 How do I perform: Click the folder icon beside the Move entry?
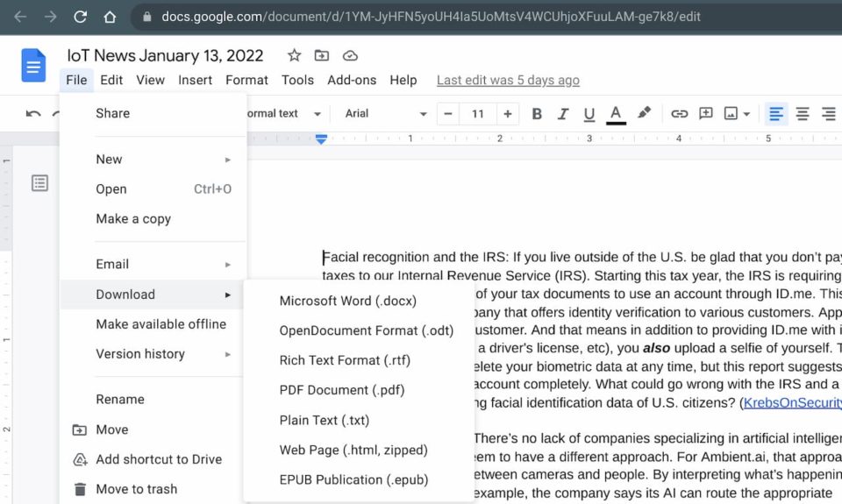click(x=80, y=429)
